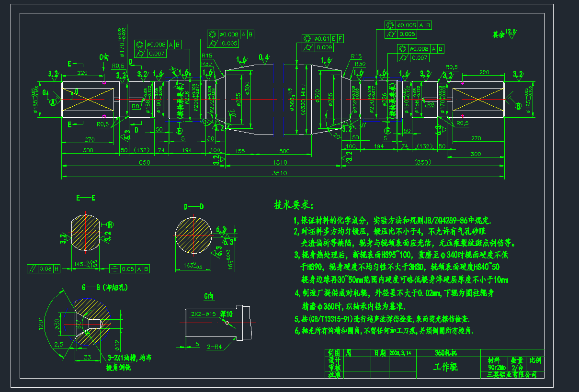
Task: Select the 9Cr2Mo material cell
Action: (493, 368)
